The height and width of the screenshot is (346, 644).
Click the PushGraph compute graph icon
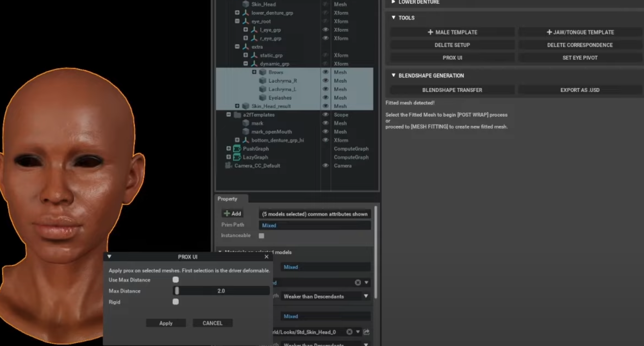pyautogui.click(x=236, y=149)
